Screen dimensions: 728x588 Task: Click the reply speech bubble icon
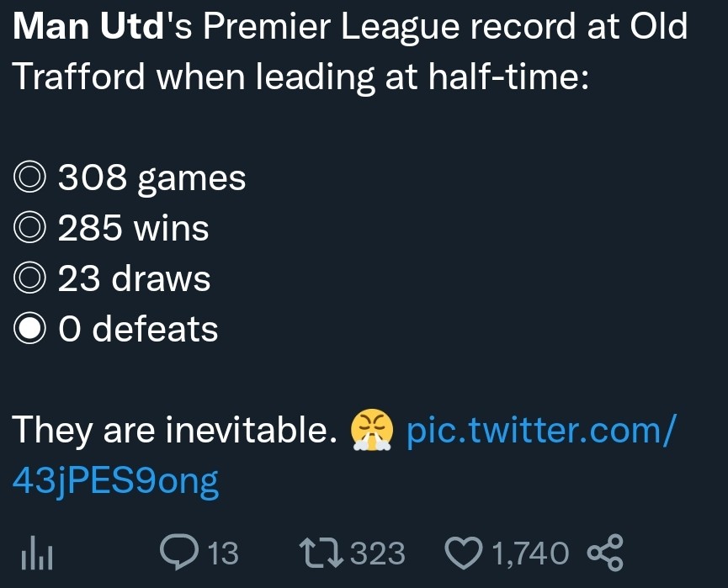coord(177,553)
